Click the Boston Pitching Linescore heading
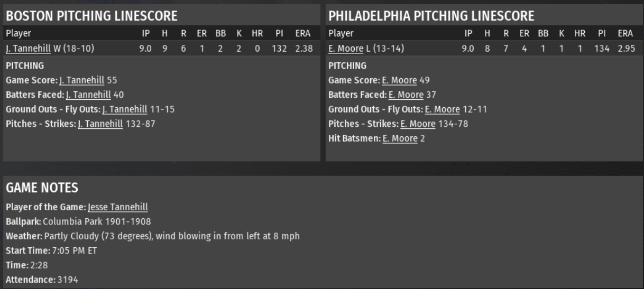Screen dimensions: 644x289 [x=91, y=16]
